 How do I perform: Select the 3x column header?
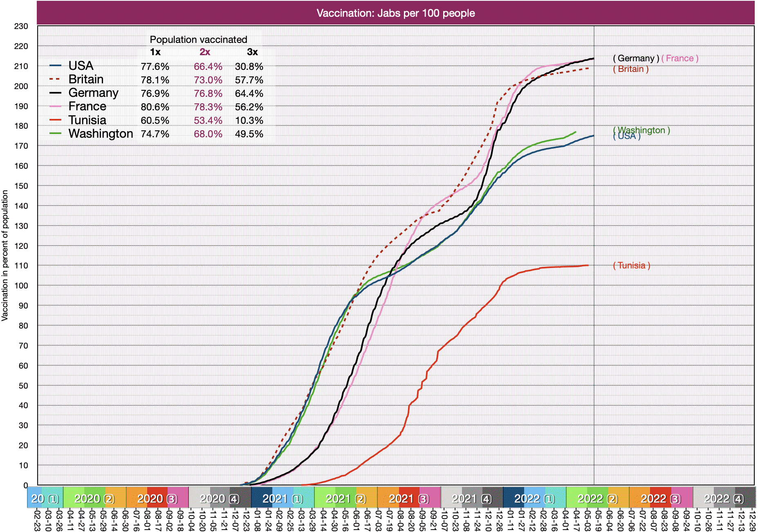[252, 52]
